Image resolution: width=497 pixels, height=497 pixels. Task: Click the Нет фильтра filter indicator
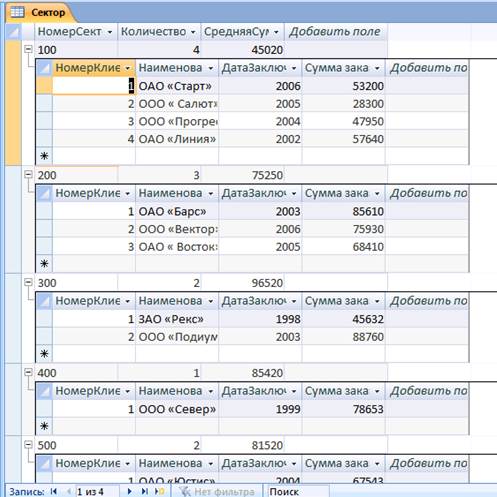coord(217,491)
